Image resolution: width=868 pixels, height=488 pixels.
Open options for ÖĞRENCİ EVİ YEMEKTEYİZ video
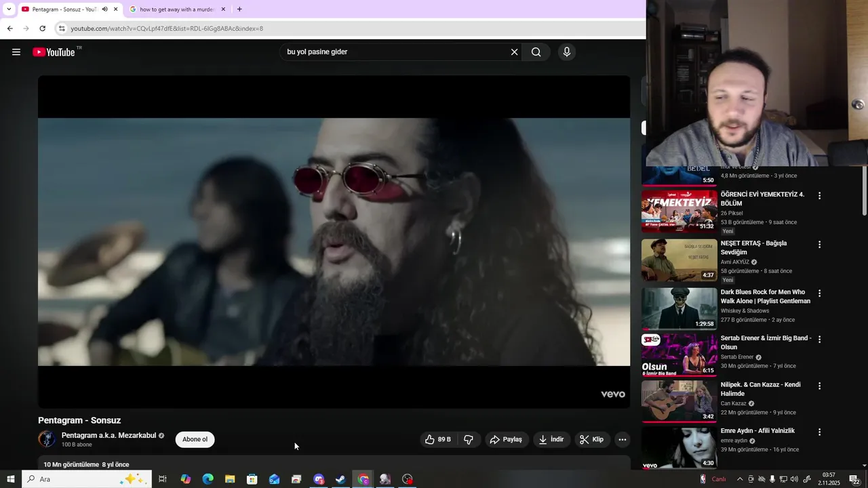(x=819, y=196)
